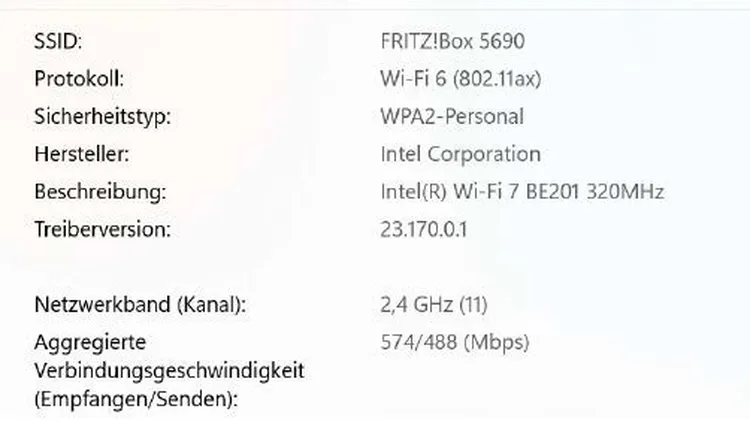The height and width of the screenshot is (421, 750).
Task: Select the Intel Corporation manufacturer text
Action: click(460, 154)
